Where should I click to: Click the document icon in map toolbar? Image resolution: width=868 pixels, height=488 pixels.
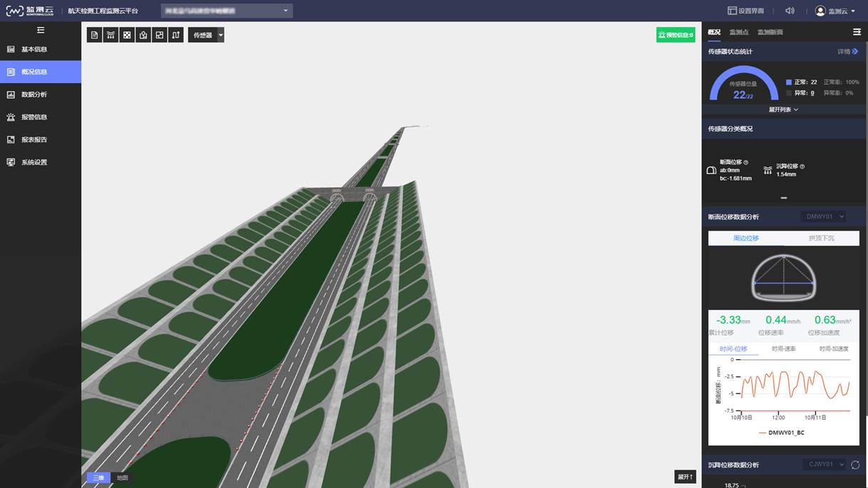tap(94, 35)
